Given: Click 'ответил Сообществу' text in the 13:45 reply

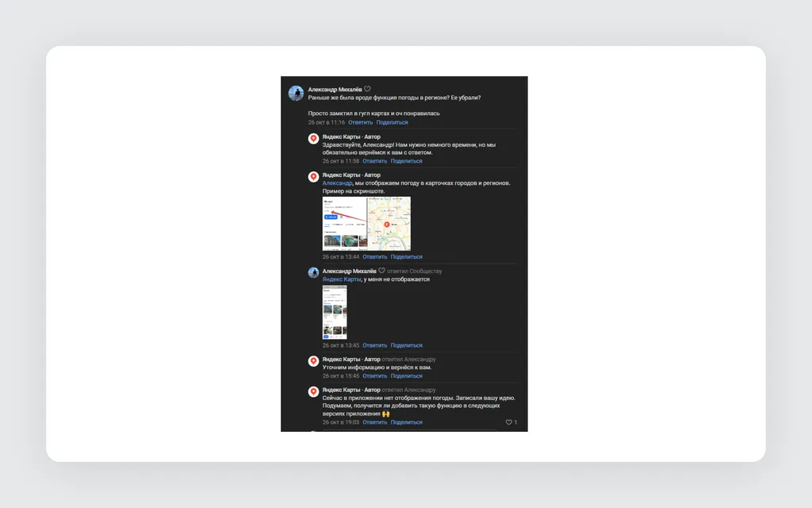Looking at the screenshot, I should click(414, 271).
